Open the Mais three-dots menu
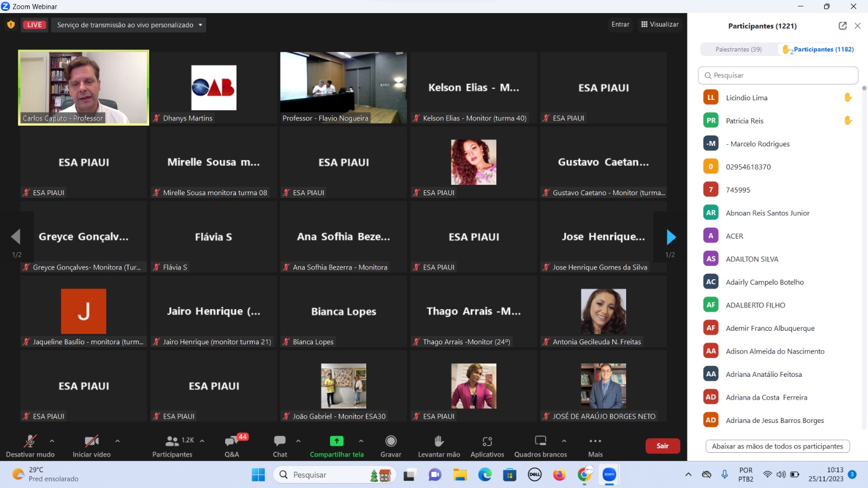This screenshot has width=868, height=488. point(595,441)
